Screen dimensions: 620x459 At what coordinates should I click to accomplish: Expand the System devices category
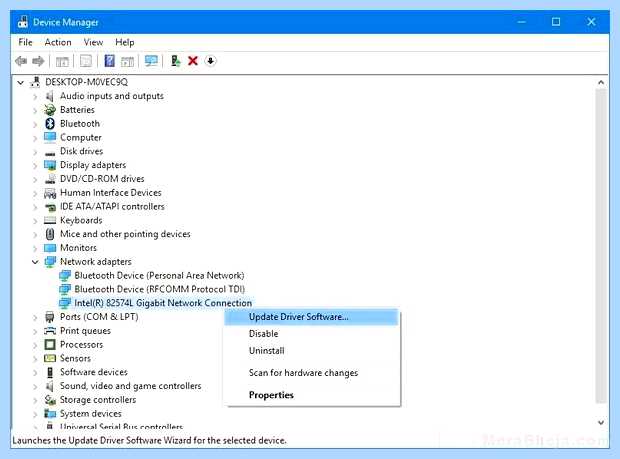tap(35, 414)
